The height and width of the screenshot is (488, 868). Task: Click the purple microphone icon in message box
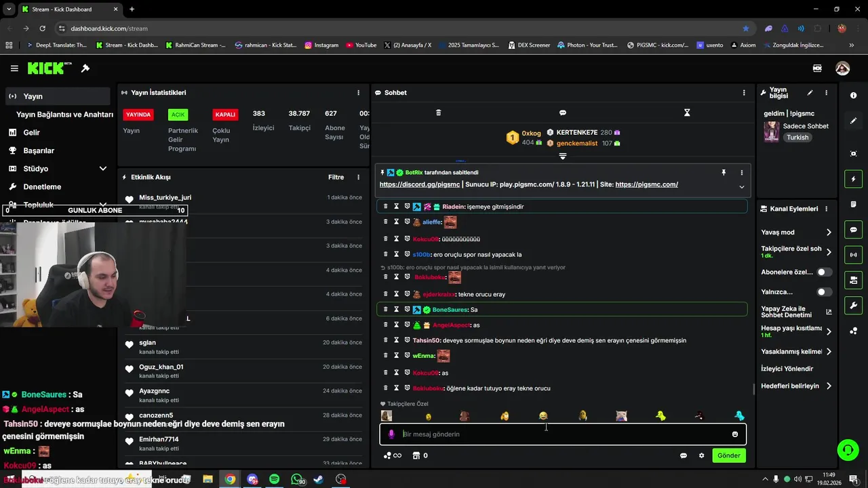391,434
